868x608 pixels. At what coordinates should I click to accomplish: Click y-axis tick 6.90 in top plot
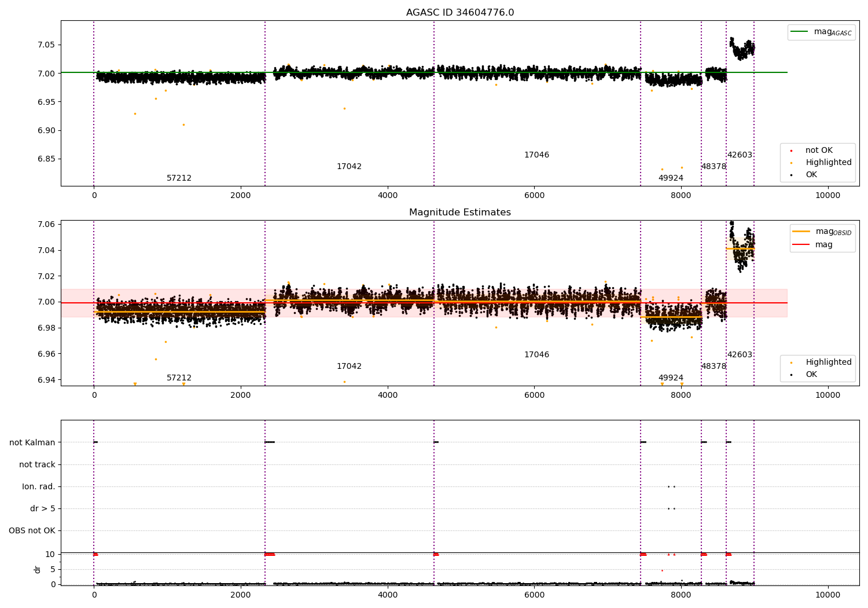point(46,131)
